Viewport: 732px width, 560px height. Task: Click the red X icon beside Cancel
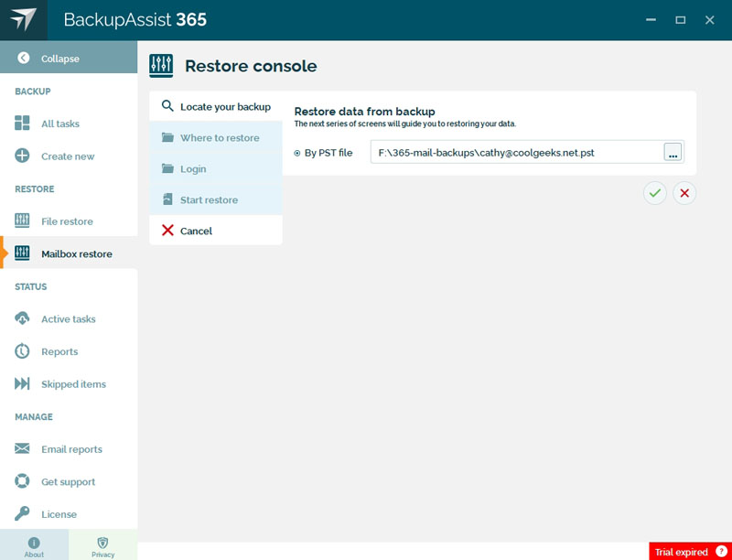(167, 230)
